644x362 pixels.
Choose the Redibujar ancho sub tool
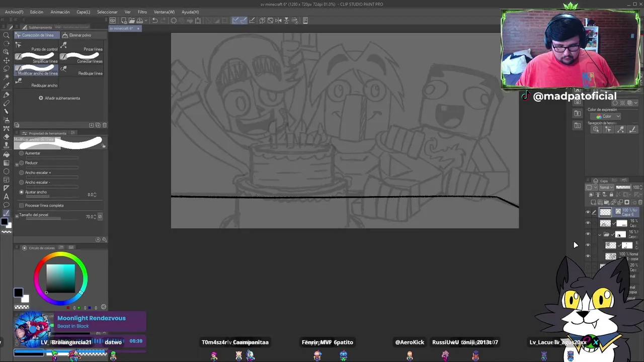(x=36, y=83)
